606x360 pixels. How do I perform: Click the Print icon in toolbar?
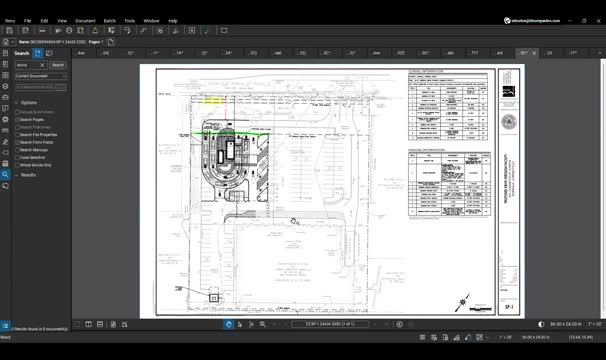coord(69,30)
